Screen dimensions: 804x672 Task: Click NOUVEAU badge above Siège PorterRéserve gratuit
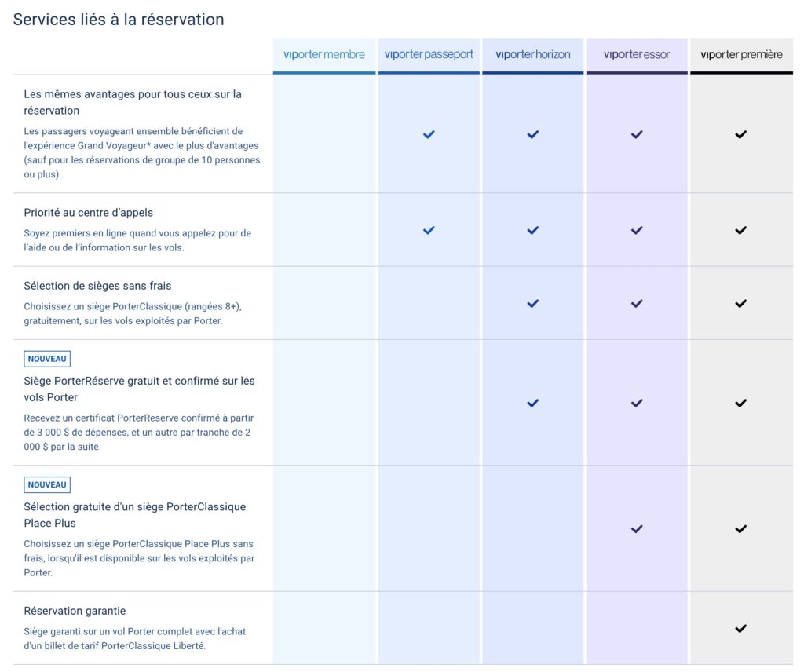(47, 359)
